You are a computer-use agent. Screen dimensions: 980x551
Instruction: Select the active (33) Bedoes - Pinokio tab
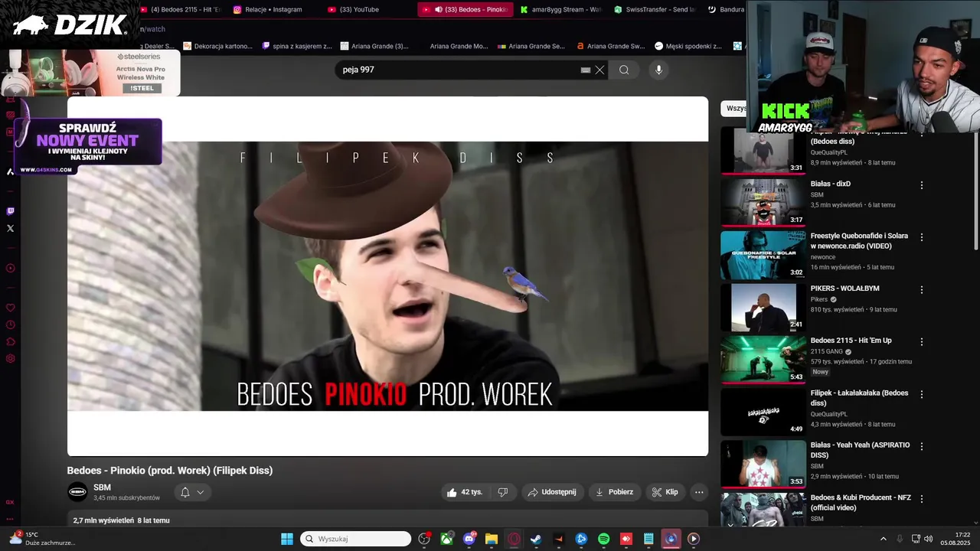(465, 9)
